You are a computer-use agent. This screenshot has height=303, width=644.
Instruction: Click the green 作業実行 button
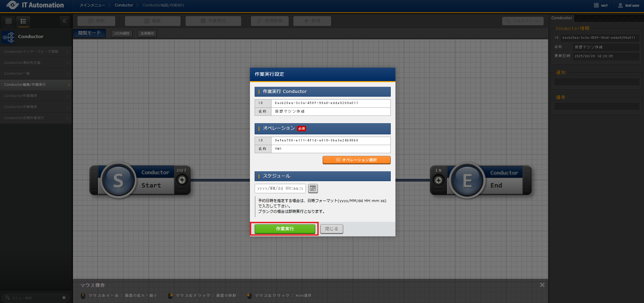[285, 229]
